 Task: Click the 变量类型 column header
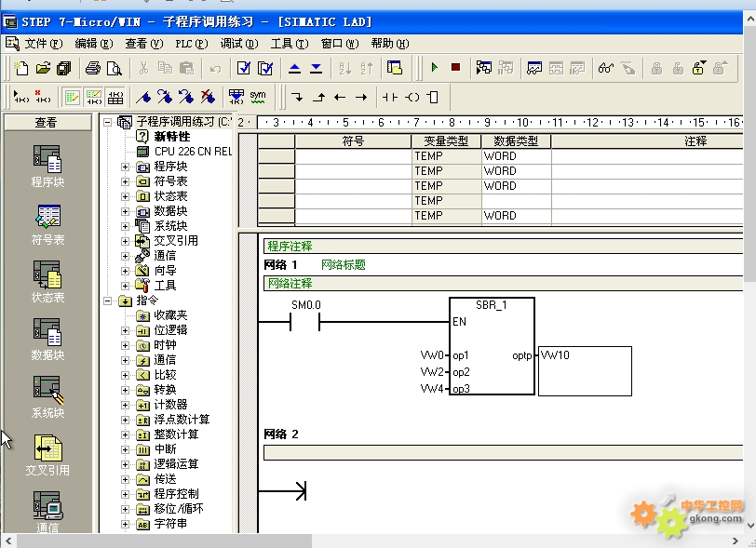coord(446,141)
